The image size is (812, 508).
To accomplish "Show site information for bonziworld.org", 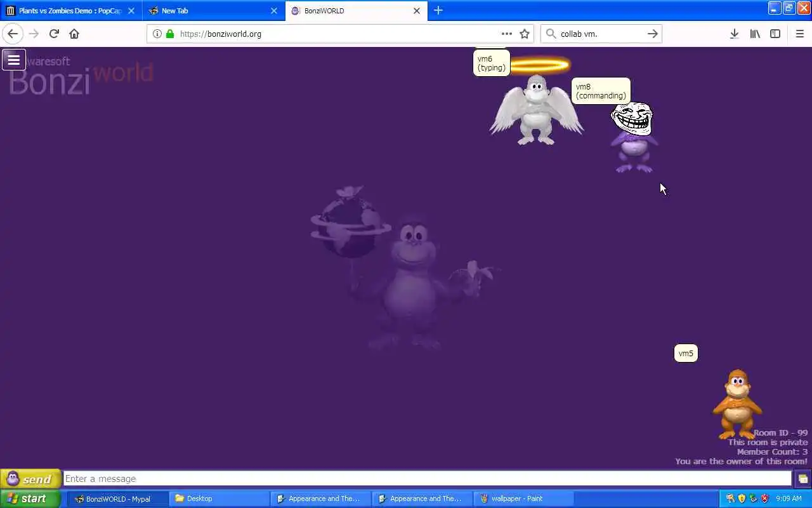I will [x=157, y=34].
